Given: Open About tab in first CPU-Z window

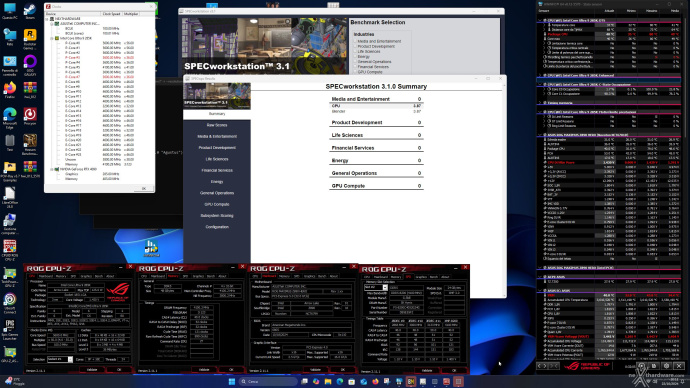Looking at the screenshot, I should [x=110, y=276].
